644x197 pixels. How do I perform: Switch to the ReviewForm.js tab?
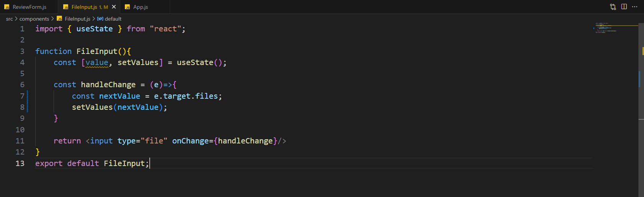click(x=29, y=7)
